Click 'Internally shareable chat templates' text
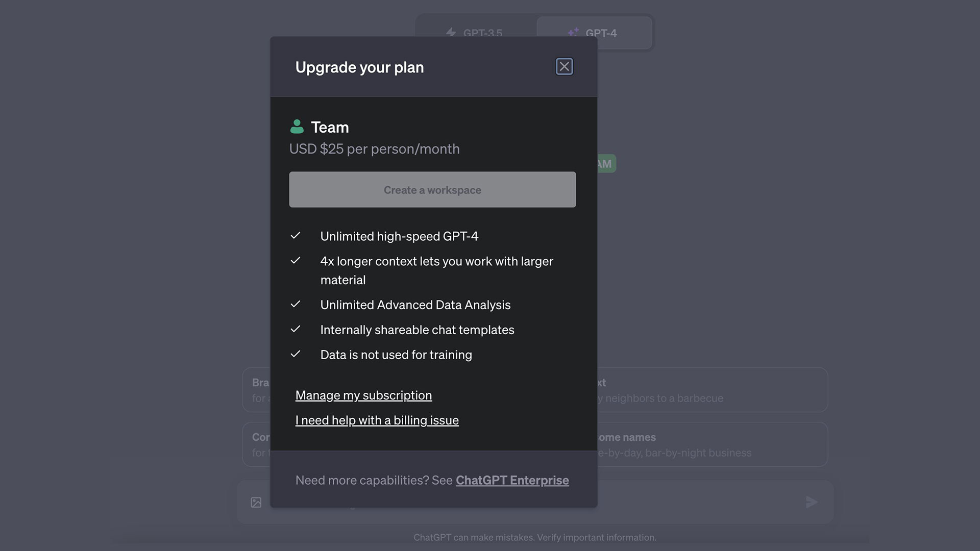Viewport: 980px width, 551px height. click(x=417, y=330)
